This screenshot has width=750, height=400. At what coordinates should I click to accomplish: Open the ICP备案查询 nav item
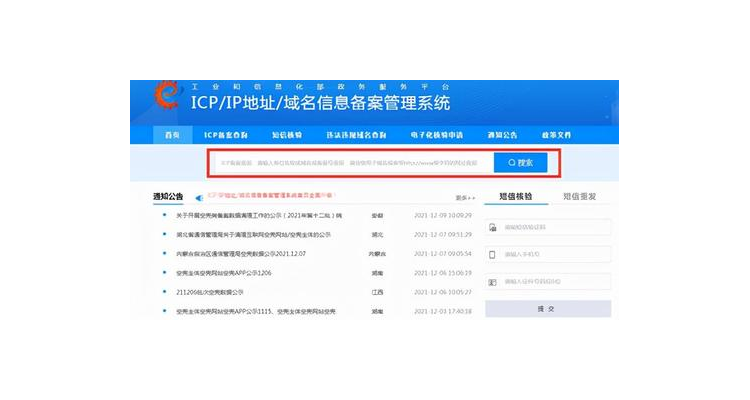(x=226, y=135)
